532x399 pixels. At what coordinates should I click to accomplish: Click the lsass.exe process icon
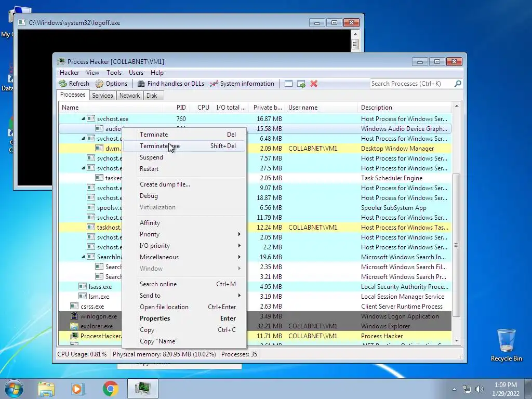point(83,286)
